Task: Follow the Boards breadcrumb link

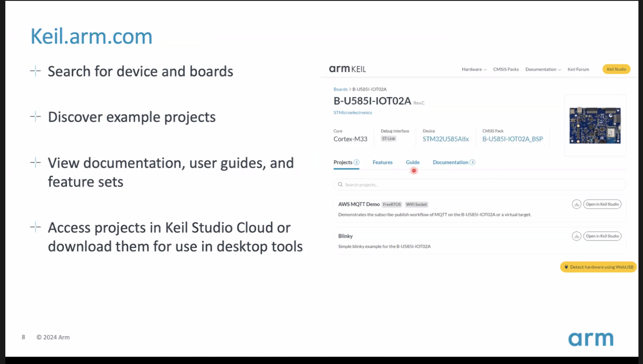Action: 340,89
